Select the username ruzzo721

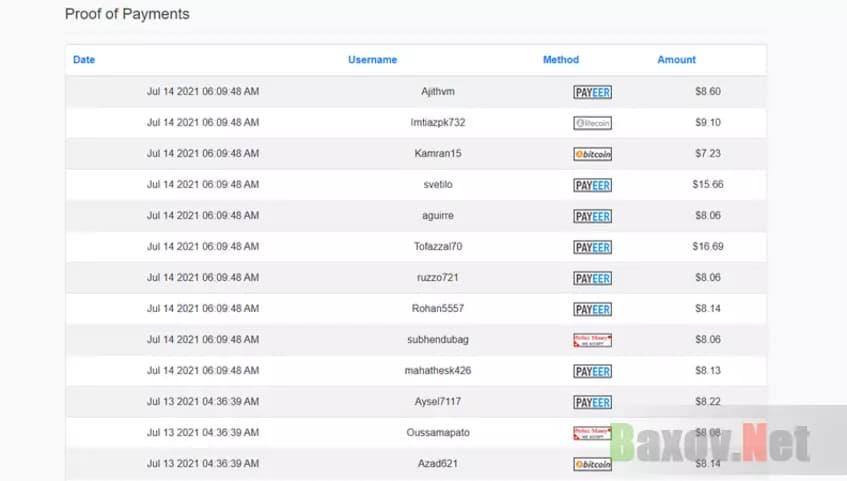(x=438, y=278)
